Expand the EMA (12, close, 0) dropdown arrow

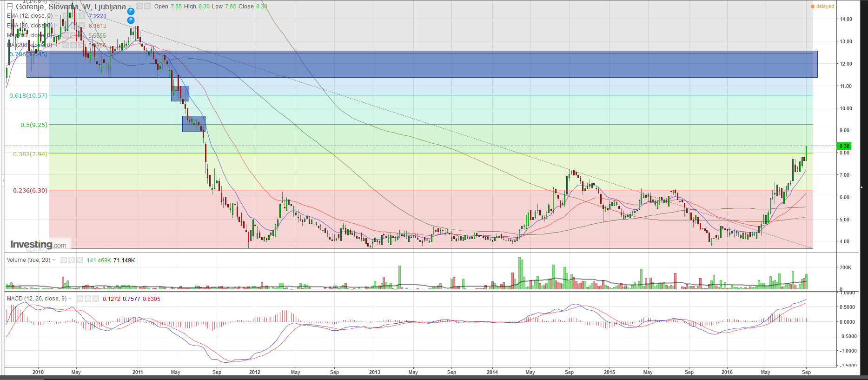click(56, 16)
